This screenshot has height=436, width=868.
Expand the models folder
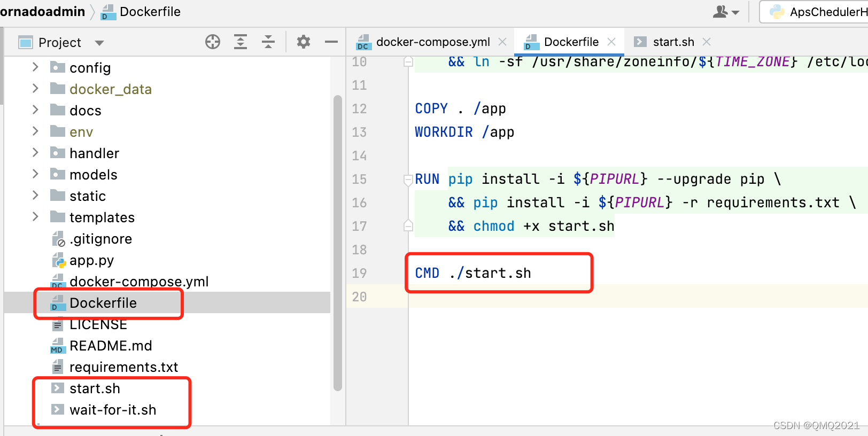[35, 174]
